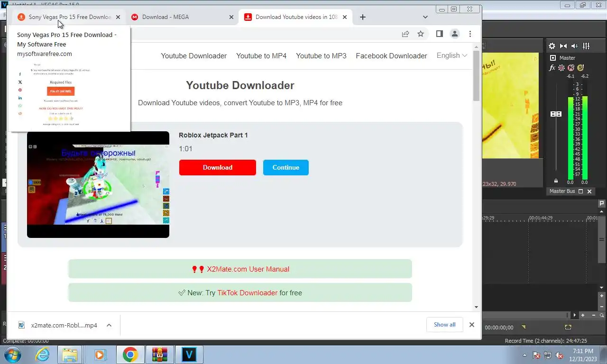Close the Master Bus panel
Image resolution: width=607 pixels, height=364 pixels.
[x=589, y=191]
